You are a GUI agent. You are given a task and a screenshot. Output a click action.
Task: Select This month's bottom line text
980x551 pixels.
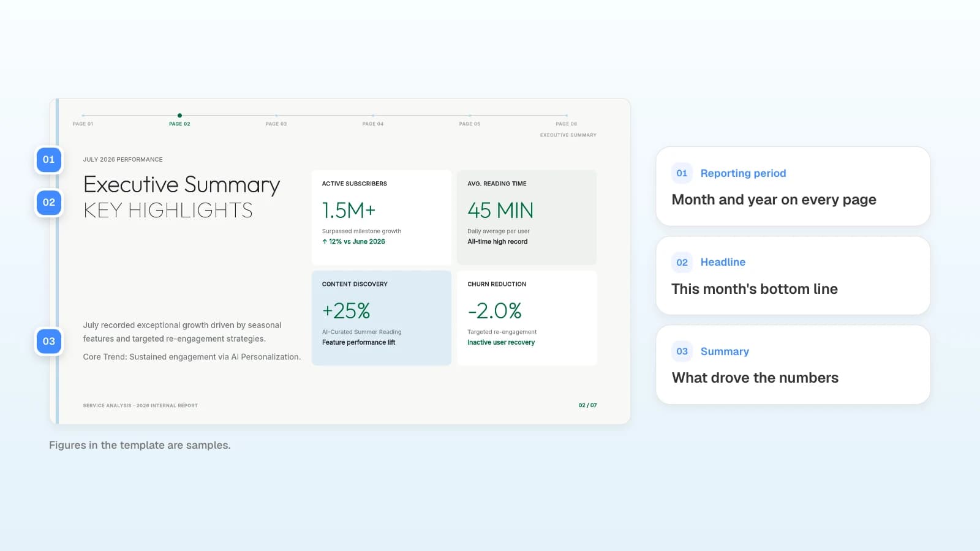755,289
